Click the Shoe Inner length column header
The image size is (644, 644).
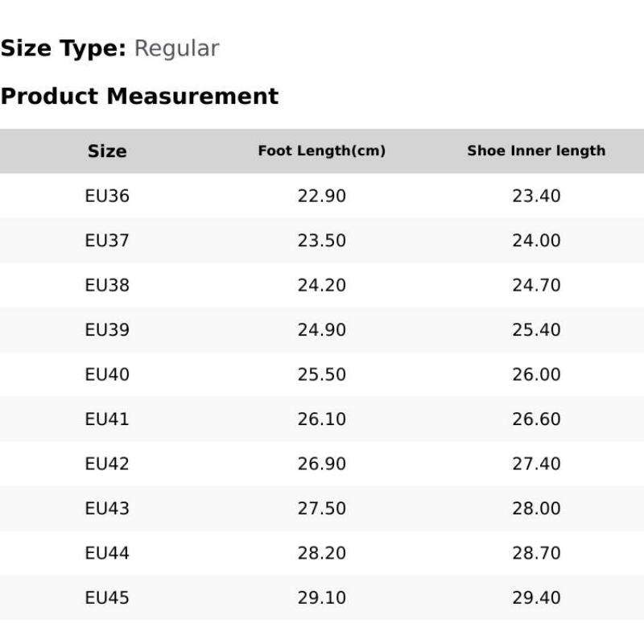click(x=536, y=151)
